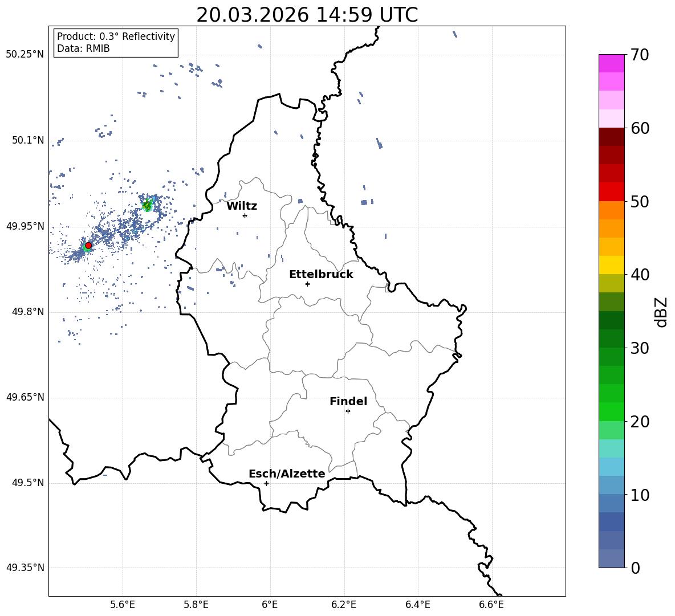675x616 pixels.
Task: Click the Product: 0.3° Reflectivity label
Action: (x=116, y=36)
